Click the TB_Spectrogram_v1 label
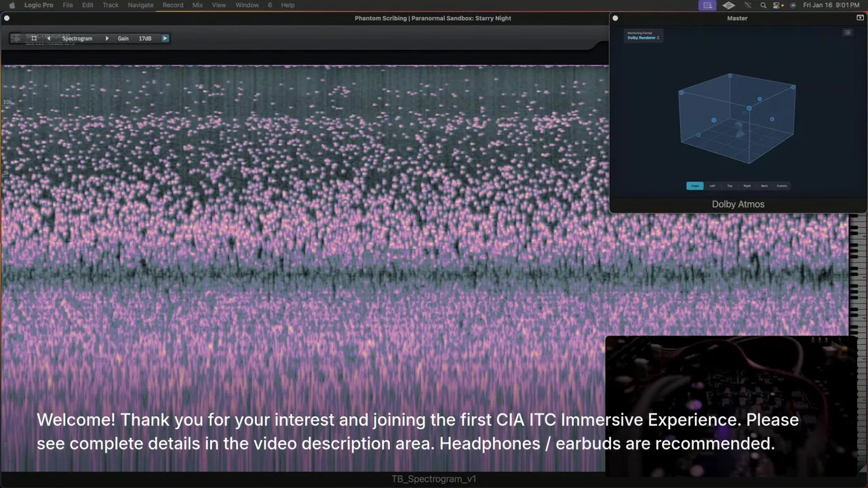 click(x=433, y=479)
